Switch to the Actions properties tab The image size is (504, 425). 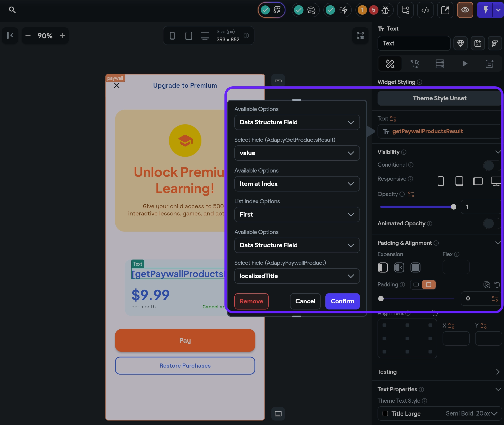[415, 64]
